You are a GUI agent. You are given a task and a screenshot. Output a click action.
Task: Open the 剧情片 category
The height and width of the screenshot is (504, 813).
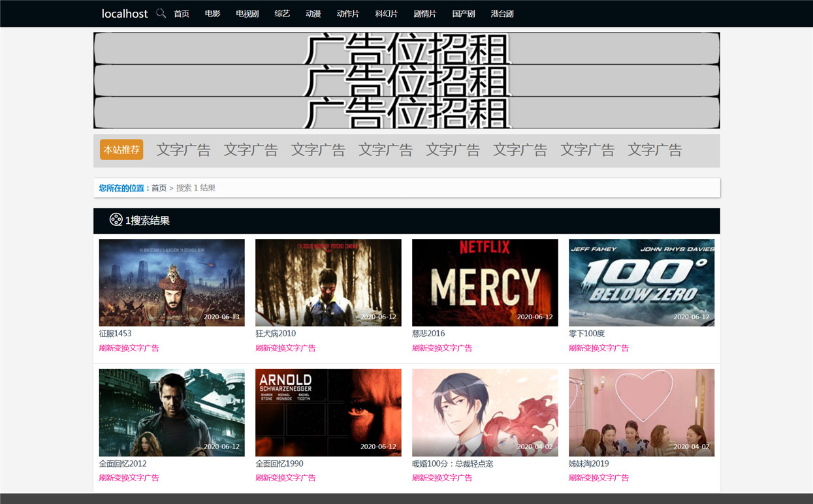tap(425, 13)
